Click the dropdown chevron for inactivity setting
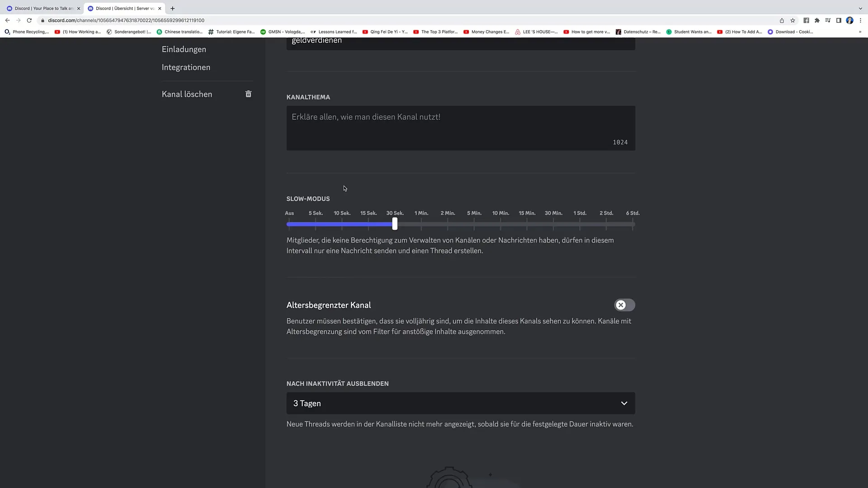The width and height of the screenshot is (868, 488). (x=624, y=404)
